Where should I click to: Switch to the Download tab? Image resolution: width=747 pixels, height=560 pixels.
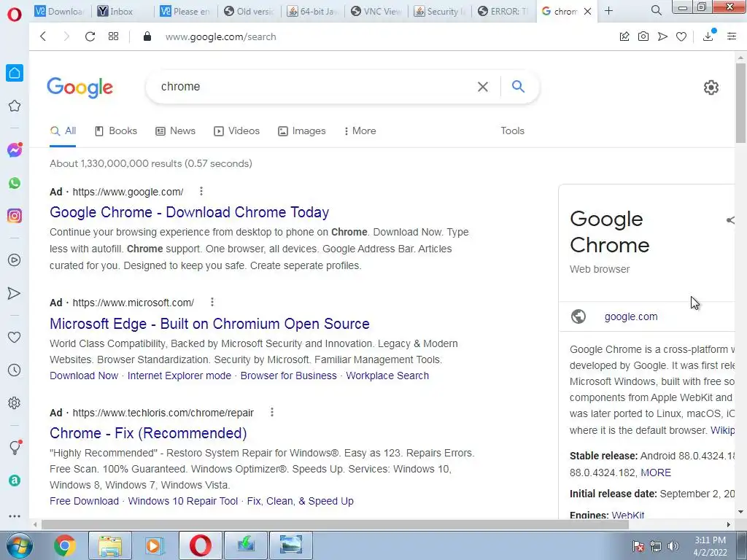coord(61,11)
